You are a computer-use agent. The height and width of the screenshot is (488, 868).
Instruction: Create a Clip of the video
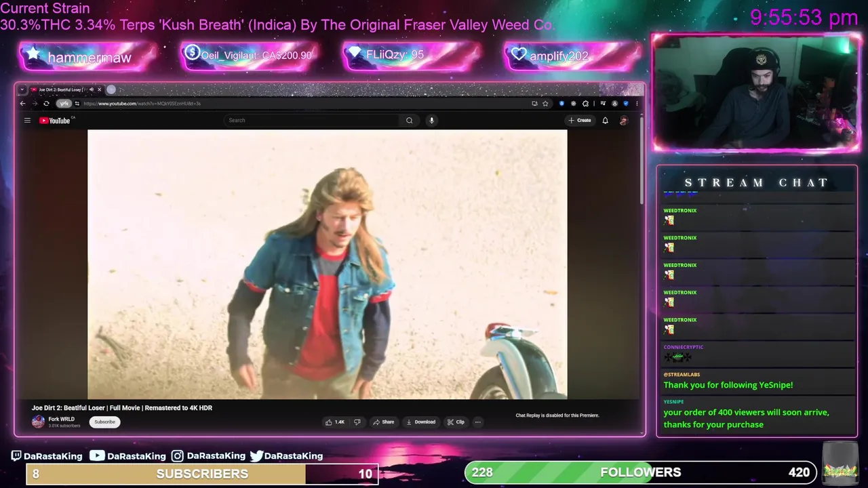456,422
